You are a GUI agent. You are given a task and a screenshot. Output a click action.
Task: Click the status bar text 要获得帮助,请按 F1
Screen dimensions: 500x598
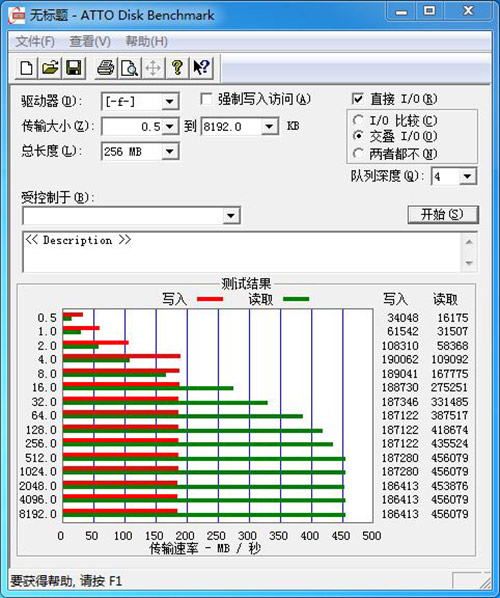click(66, 581)
